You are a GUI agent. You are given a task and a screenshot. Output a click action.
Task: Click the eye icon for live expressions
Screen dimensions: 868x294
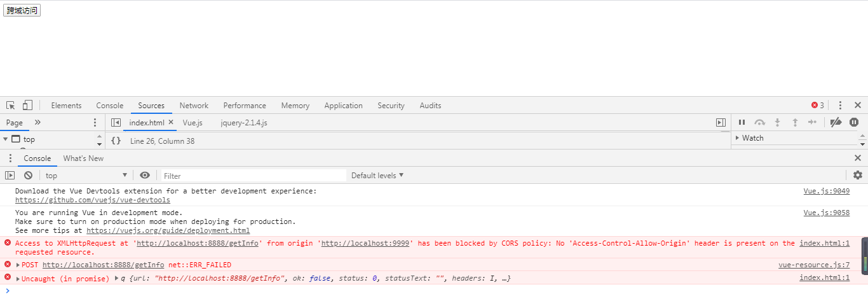[145, 176]
